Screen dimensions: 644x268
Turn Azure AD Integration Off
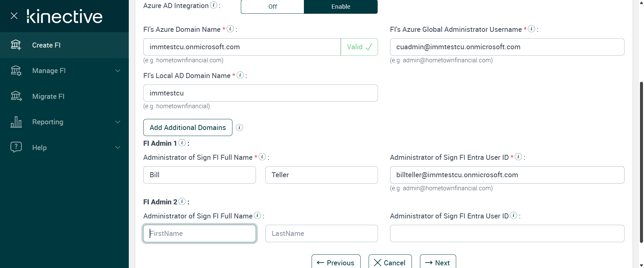(x=272, y=7)
